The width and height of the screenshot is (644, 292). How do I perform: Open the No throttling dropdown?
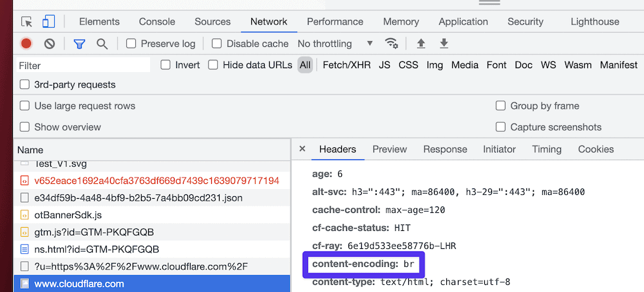[x=335, y=44]
